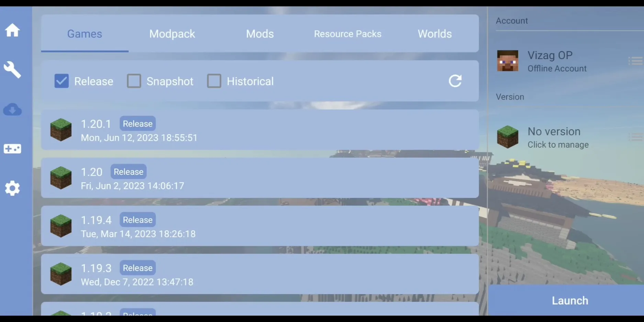The height and width of the screenshot is (322, 644).
Task: Open the Resource Packs tab
Action: (347, 34)
